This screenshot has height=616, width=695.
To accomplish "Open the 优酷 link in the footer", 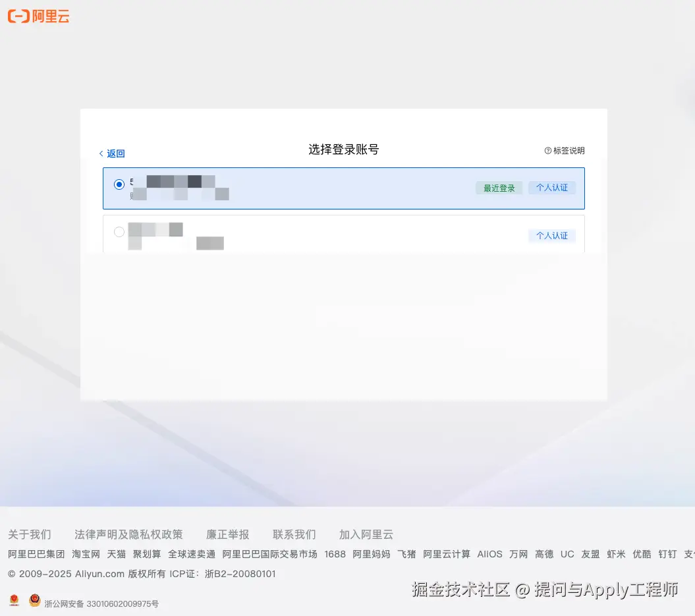I will tap(642, 554).
